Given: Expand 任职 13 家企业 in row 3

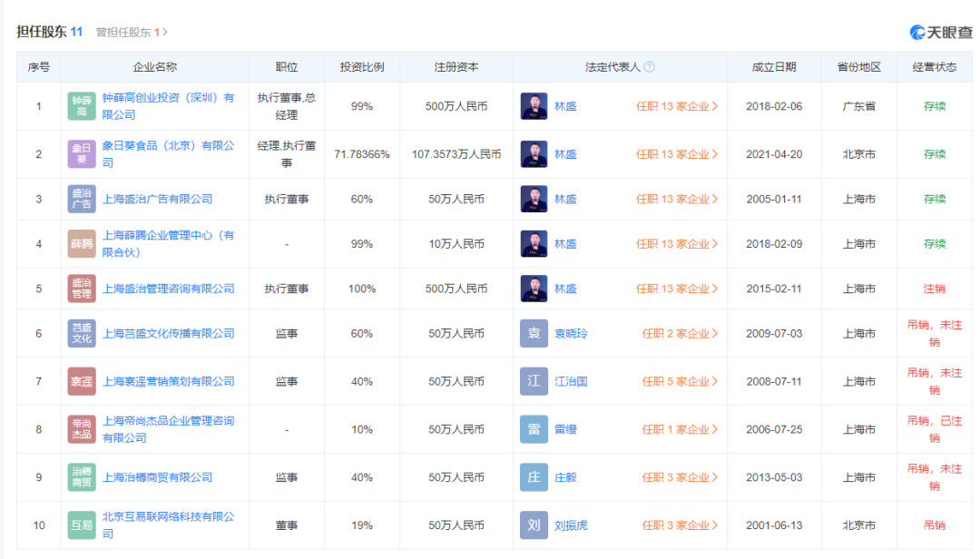Looking at the screenshot, I should coord(677,199).
